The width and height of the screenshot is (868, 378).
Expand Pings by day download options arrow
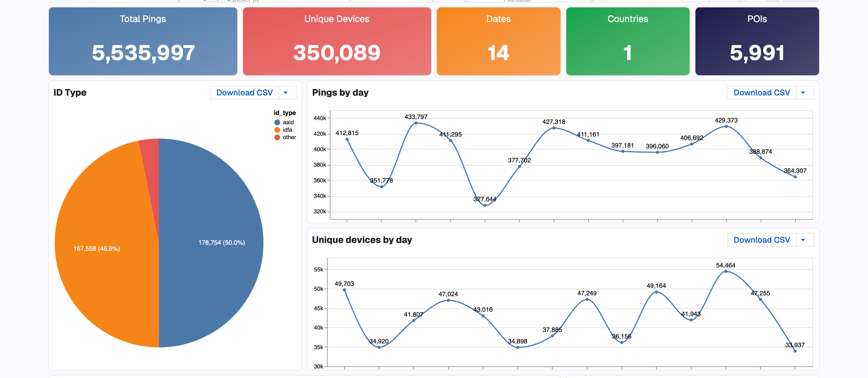[803, 93]
